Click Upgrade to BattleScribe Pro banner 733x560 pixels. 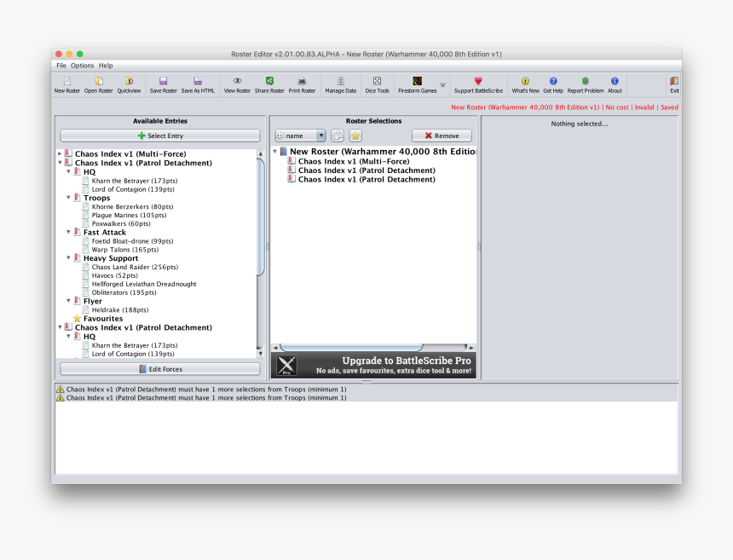tap(373, 365)
